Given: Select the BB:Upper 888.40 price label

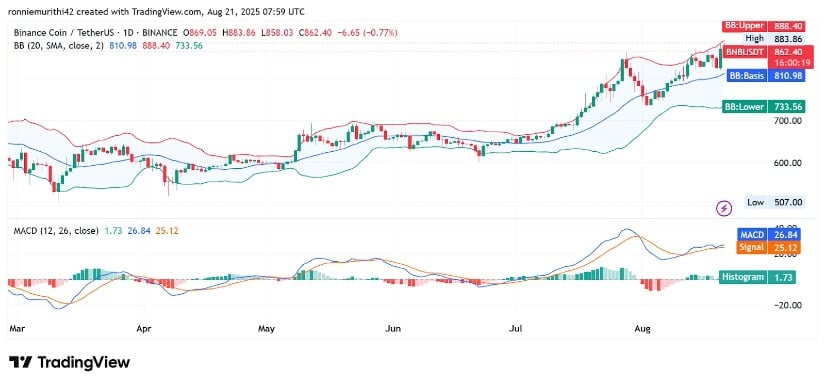Looking at the screenshot, I should tap(762, 26).
